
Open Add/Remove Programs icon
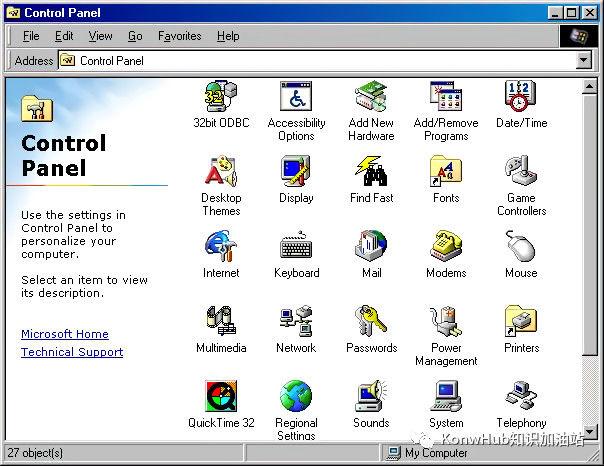[446, 96]
